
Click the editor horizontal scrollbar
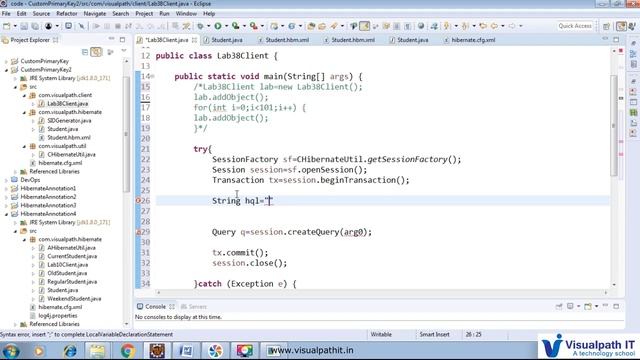tap(382, 292)
